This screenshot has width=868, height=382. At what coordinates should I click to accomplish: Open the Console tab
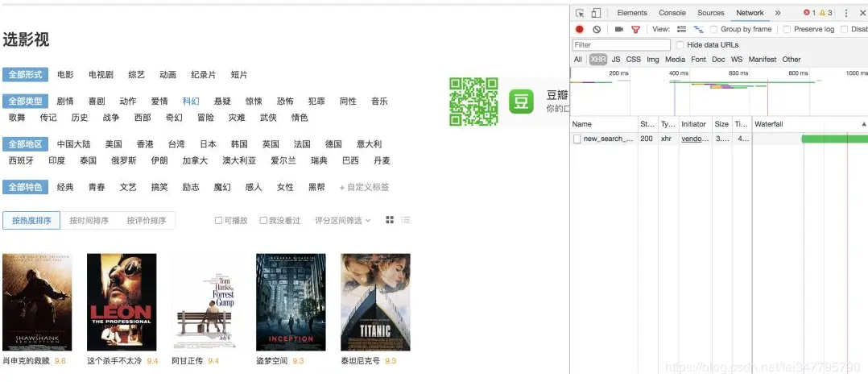click(x=672, y=13)
